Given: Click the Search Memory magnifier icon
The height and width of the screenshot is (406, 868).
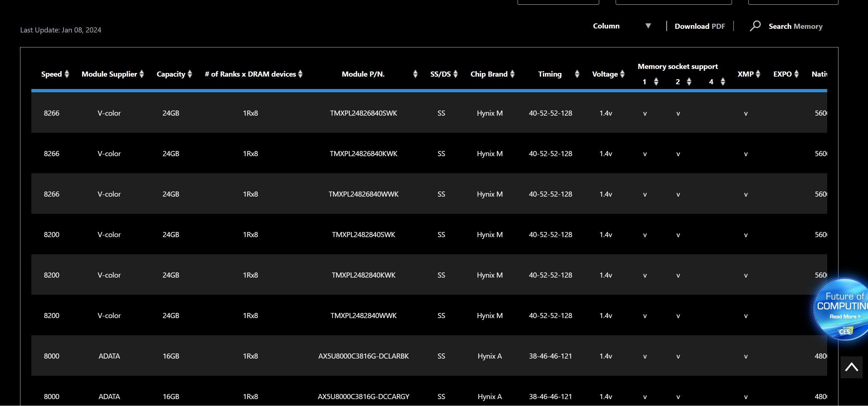Looking at the screenshot, I should coord(755,26).
